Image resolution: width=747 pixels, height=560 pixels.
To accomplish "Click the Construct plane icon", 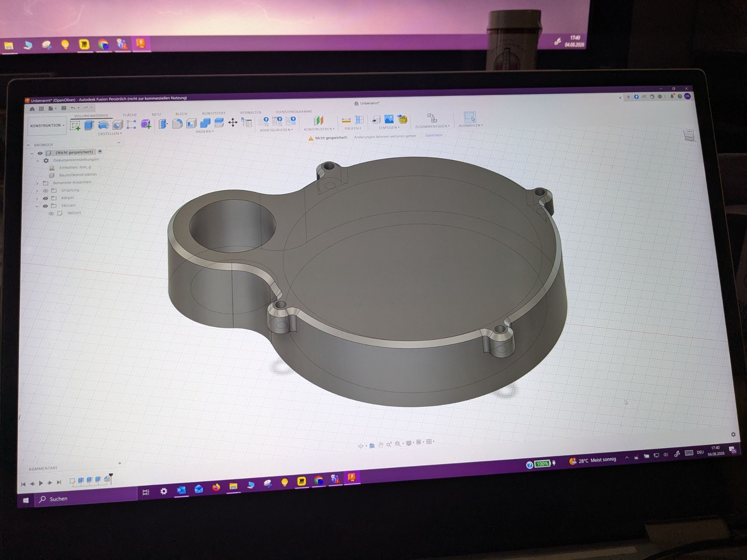I will [318, 120].
